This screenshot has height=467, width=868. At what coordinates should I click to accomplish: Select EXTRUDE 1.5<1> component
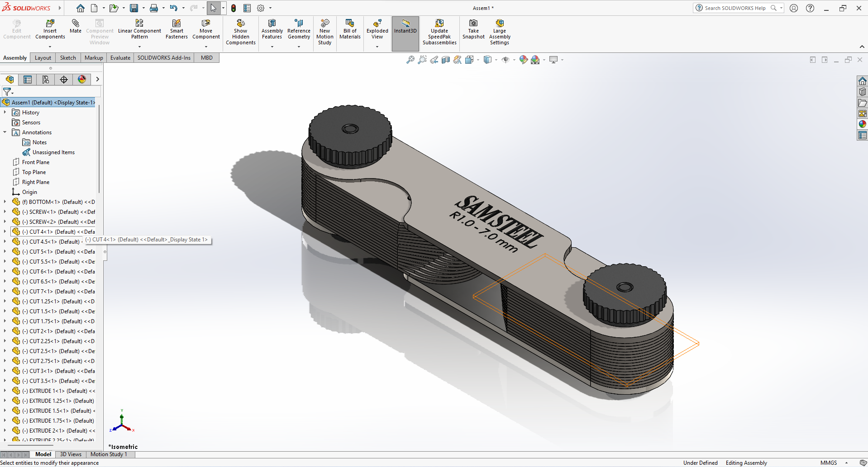53,410
